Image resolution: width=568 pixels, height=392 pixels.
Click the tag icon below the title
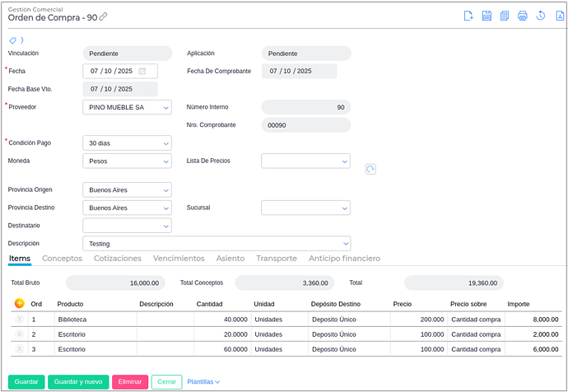[x=12, y=40]
